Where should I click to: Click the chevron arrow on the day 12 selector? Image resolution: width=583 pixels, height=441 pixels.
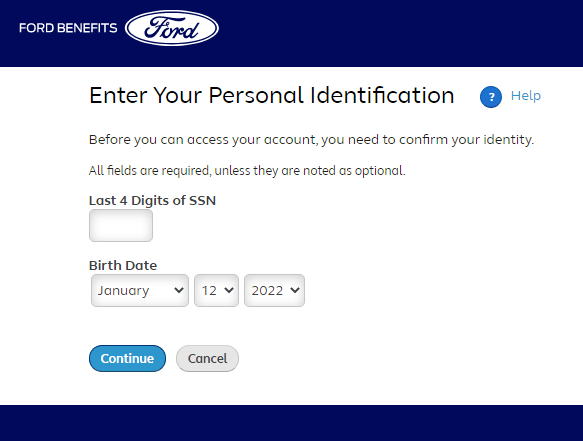[x=229, y=290]
